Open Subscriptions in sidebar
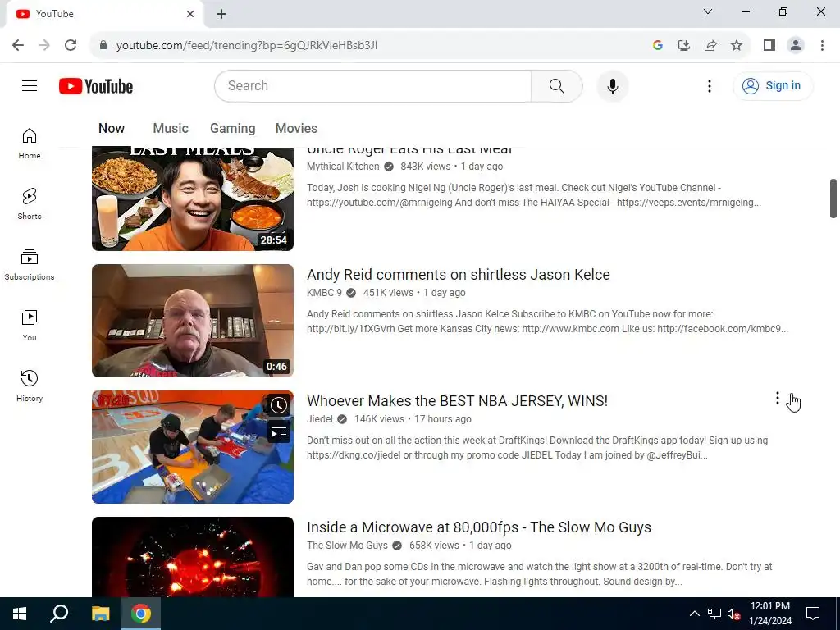840x630 pixels. (x=30, y=265)
